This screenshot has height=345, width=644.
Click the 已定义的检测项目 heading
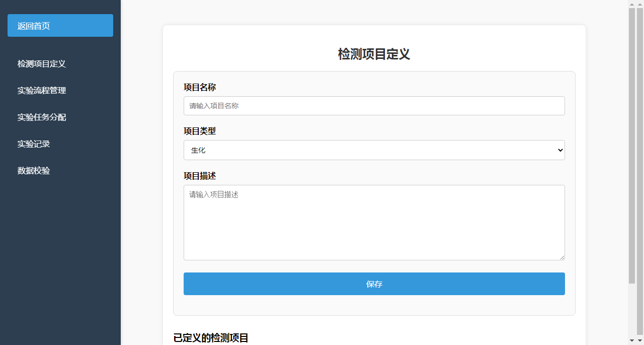click(211, 338)
